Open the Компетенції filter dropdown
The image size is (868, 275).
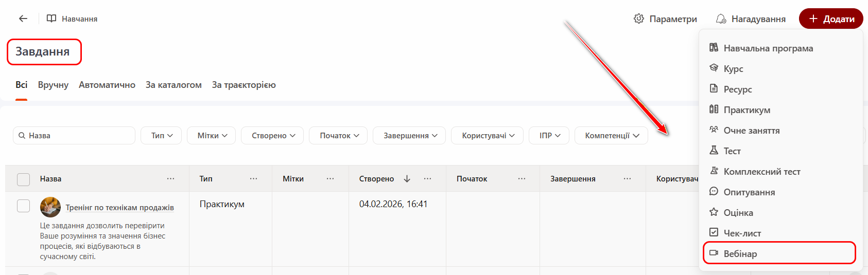pyautogui.click(x=611, y=136)
